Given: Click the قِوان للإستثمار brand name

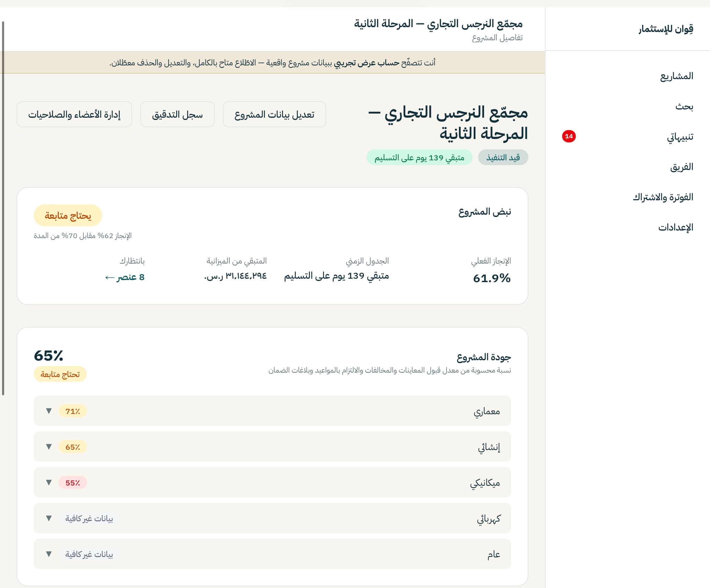Looking at the screenshot, I should click(x=666, y=29).
